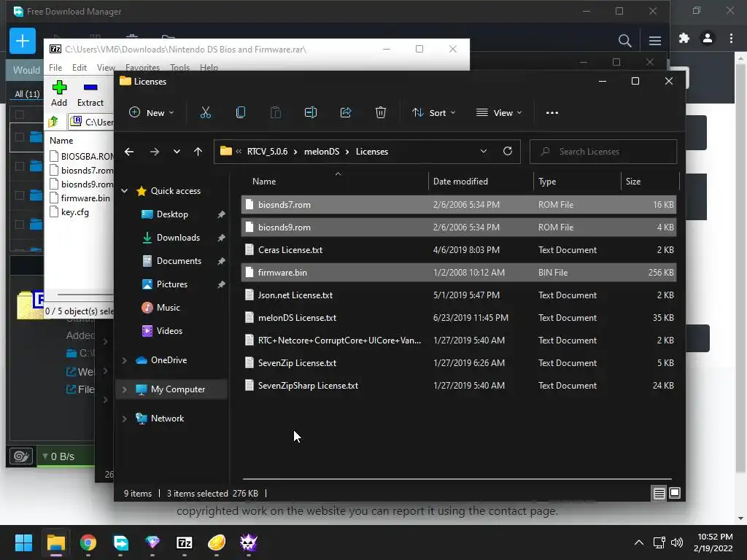Click the Delete trash icon in Explorer toolbar
The image size is (747, 560).
tap(380, 113)
